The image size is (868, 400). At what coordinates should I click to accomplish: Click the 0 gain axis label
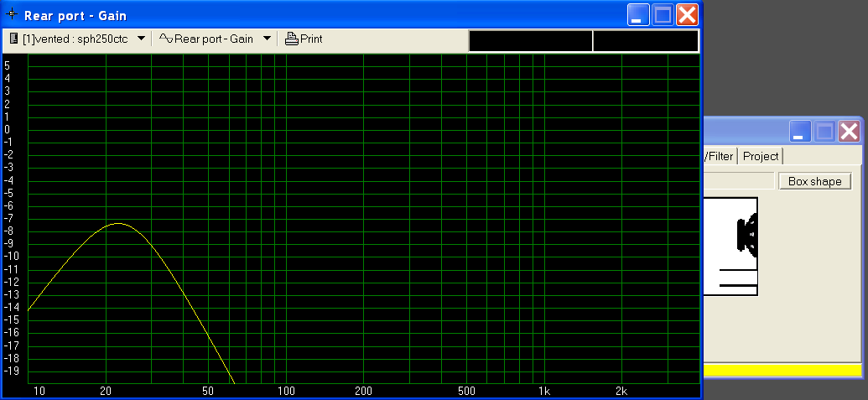point(7,130)
